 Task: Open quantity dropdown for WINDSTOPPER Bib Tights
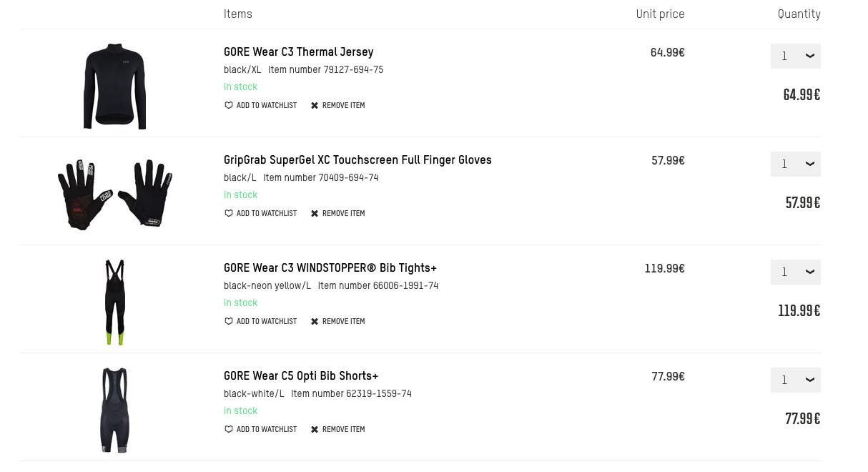pos(795,272)
